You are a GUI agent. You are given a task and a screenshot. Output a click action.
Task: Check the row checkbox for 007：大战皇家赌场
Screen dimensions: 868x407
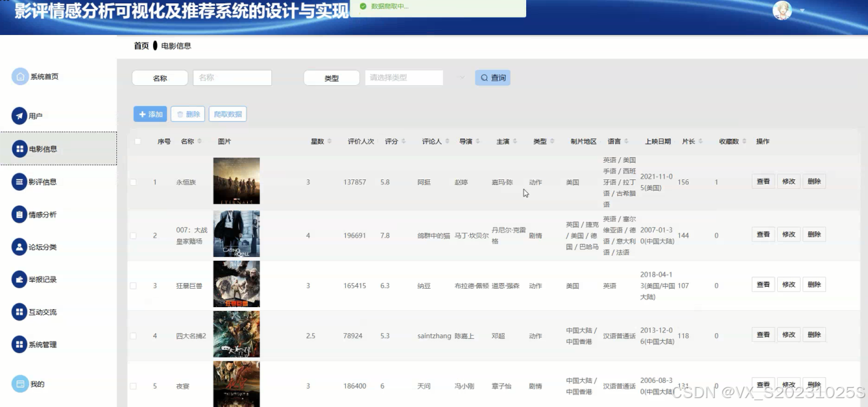tap(133, 235)
